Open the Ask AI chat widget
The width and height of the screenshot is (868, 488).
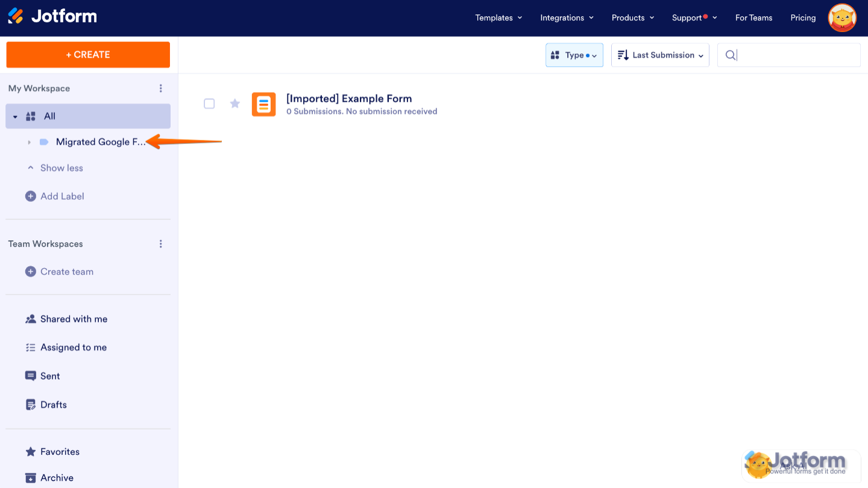[x=801, y=465]
